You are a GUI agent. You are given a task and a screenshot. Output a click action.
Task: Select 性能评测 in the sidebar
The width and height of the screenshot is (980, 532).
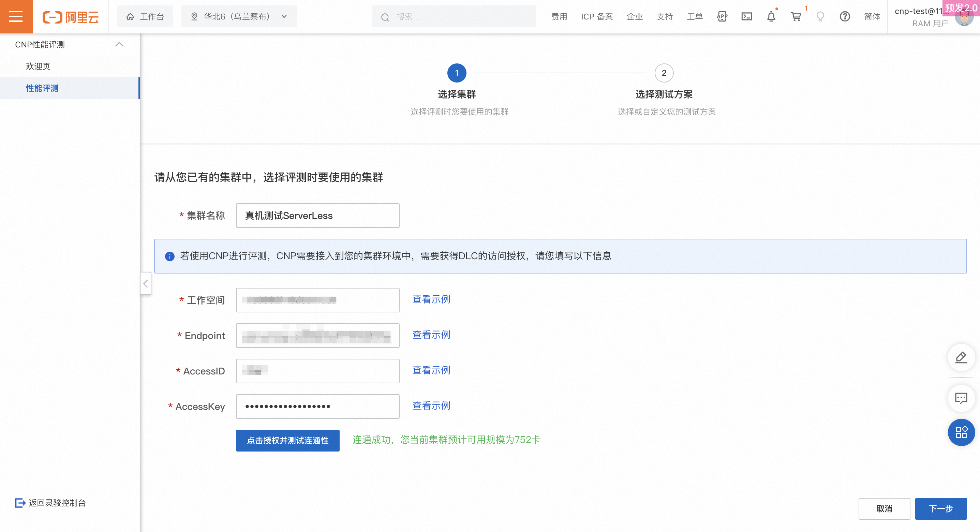tap(42, 88)
